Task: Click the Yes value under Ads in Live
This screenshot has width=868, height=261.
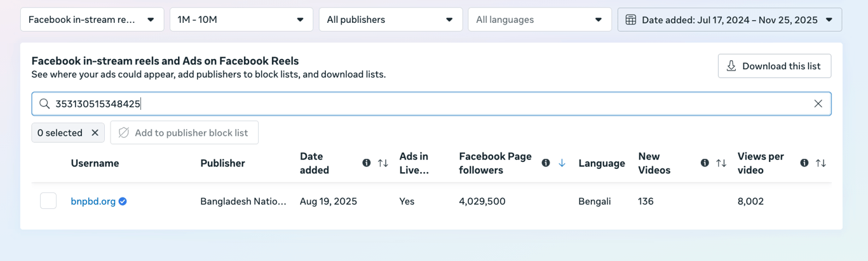Action: (407, 201)
